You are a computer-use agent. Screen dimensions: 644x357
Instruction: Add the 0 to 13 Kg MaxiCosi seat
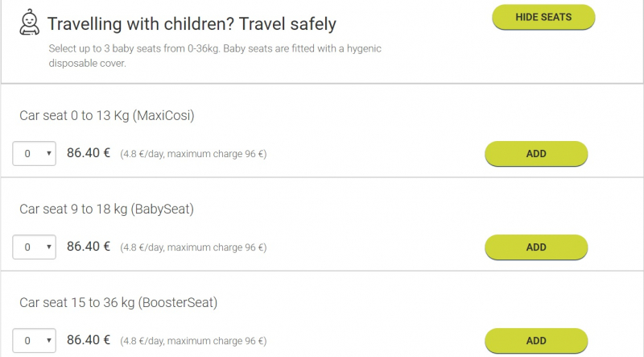click(x=536, y=154)
